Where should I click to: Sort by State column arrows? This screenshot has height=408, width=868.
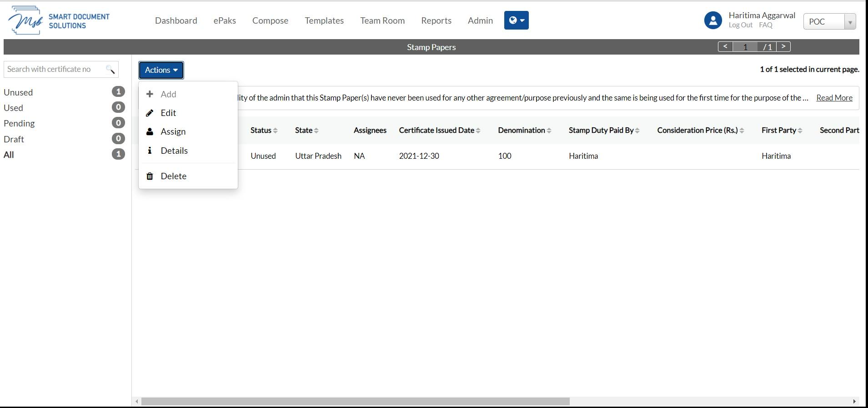tap(316, 131)
